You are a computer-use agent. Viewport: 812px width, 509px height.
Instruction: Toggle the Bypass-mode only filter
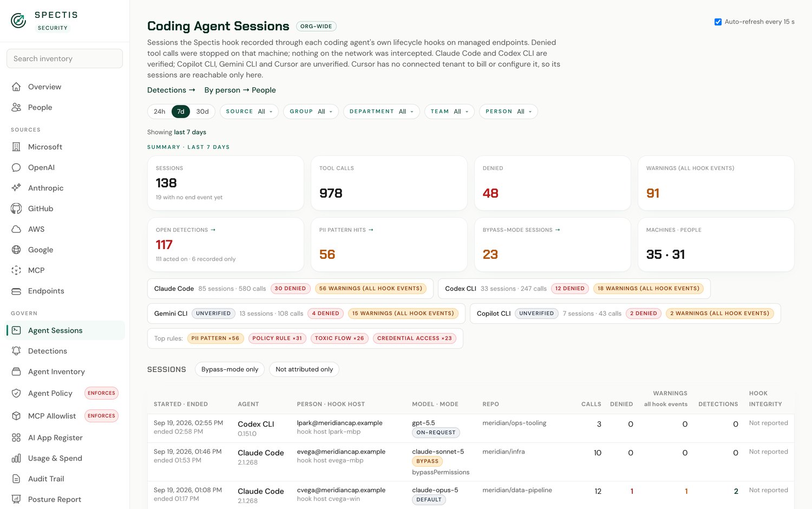coord(230,369)
